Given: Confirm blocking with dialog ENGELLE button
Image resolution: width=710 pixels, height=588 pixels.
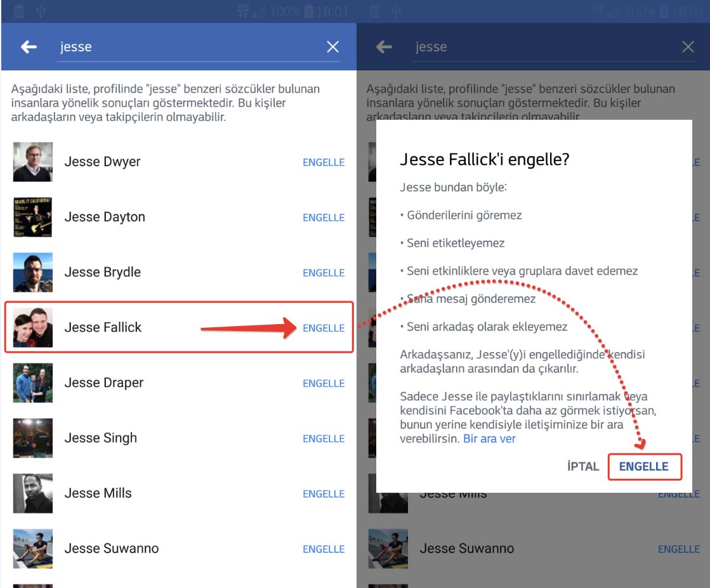Looking at the screenshot, I should 644,466.
